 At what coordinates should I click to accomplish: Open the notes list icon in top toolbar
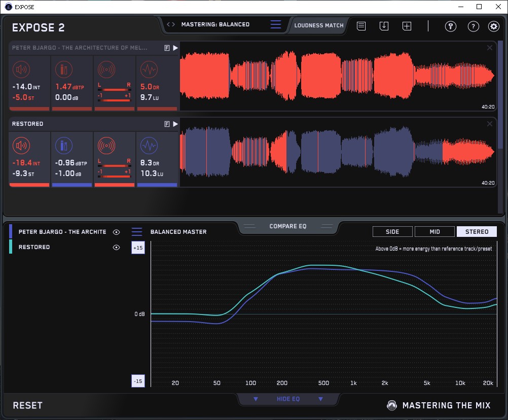(361, 26)
